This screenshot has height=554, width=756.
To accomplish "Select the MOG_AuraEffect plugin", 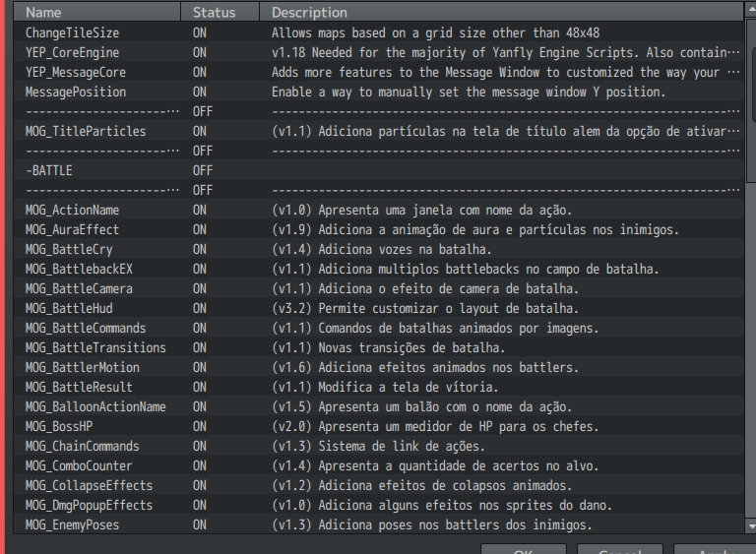I will coord(378,229).
